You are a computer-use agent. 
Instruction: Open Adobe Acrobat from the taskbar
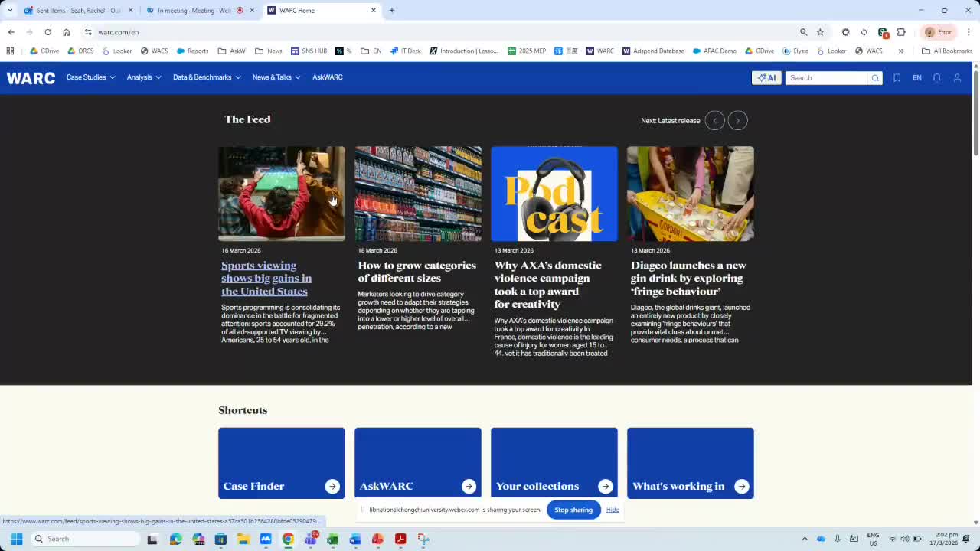[x=400, y=540]
